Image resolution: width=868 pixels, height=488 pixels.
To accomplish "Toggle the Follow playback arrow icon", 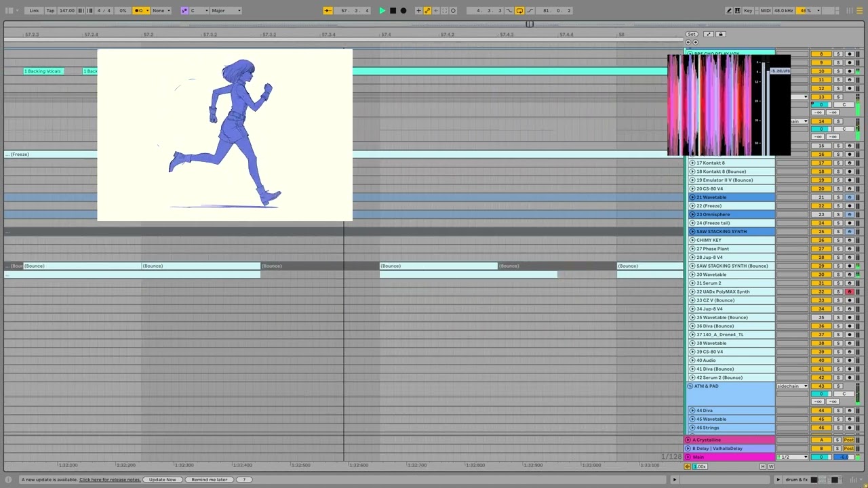I will (x=328, y=10).
